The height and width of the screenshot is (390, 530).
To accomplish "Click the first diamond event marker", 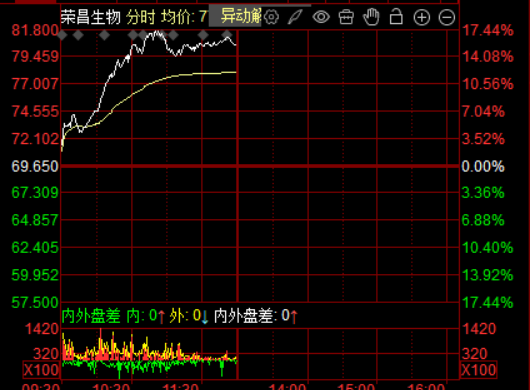I will tap(63, 35).
